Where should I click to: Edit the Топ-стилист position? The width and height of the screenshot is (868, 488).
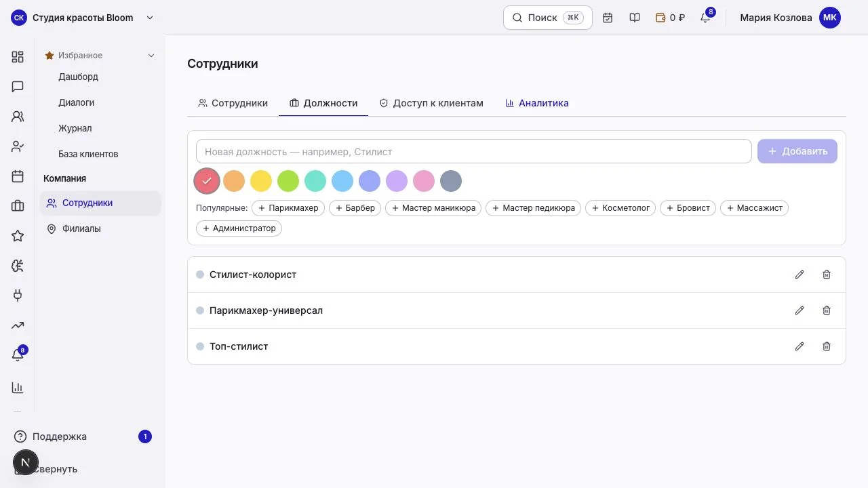(800, 346)
